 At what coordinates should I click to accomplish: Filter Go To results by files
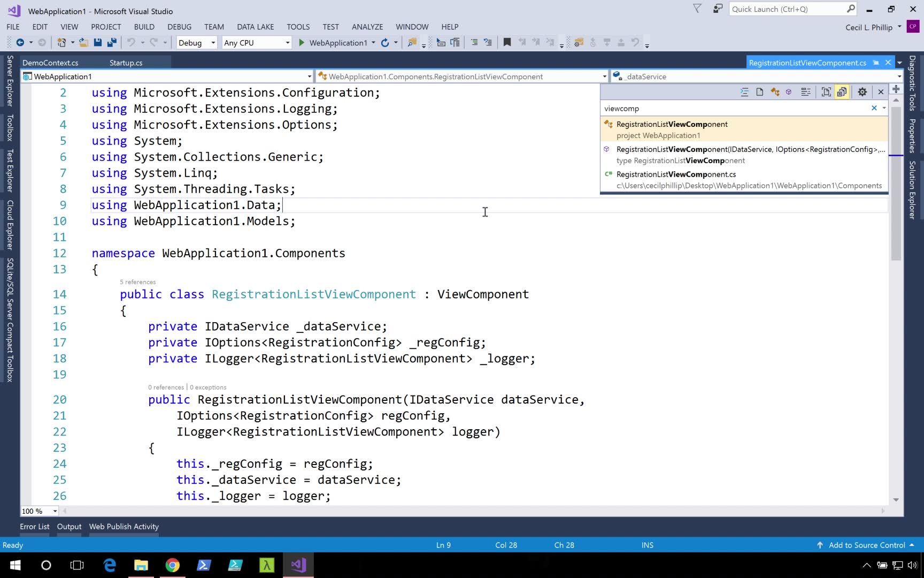click(x=759, y=92)
